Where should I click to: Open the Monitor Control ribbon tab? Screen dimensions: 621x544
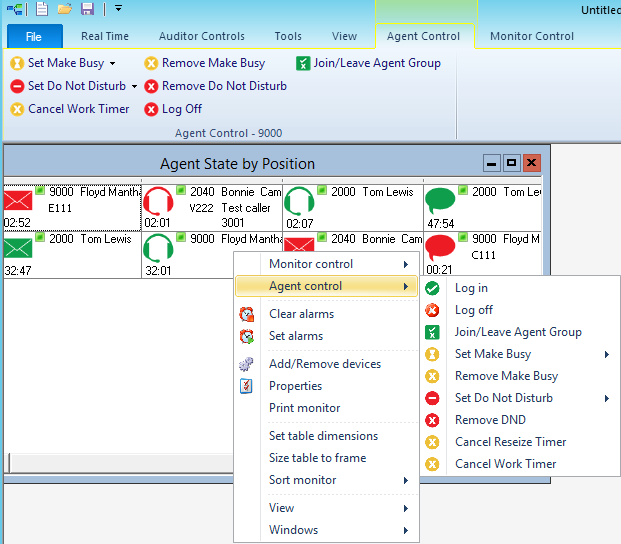coord(531,36)
